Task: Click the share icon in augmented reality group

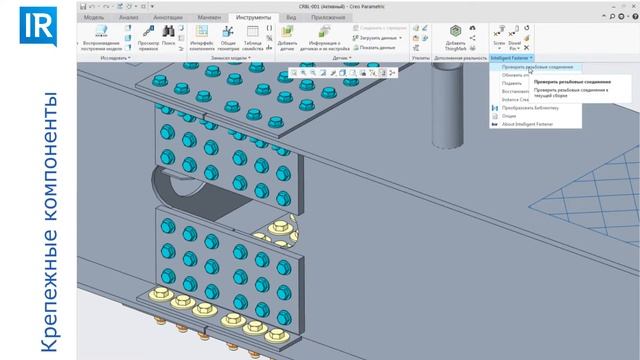Action: click(472, 38)
